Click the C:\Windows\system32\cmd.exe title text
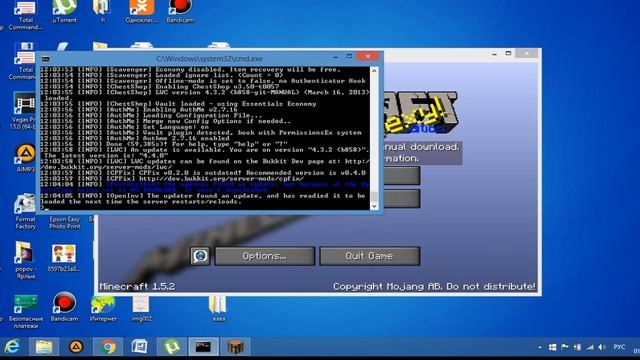640x360 pixels. (x=209, y=59)
